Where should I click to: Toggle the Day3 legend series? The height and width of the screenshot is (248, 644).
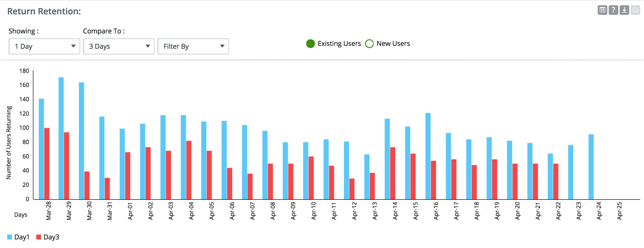(48, 237)
